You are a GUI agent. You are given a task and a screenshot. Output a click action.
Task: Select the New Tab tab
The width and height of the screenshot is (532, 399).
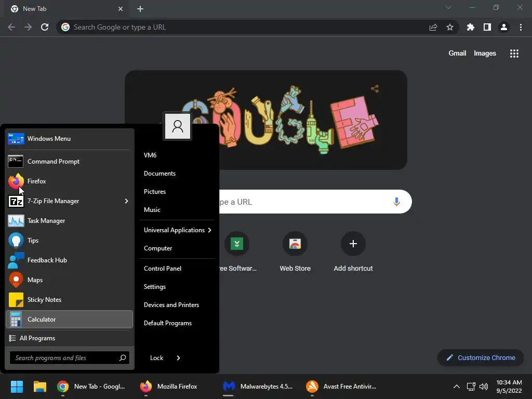point(66,9)
